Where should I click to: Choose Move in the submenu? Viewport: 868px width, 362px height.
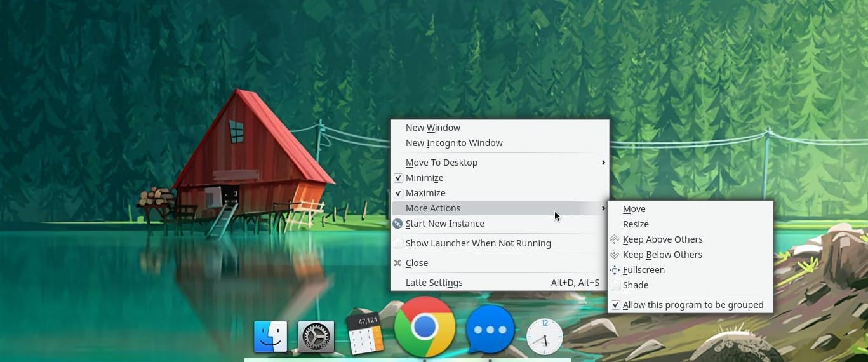[x=690, y=209]
